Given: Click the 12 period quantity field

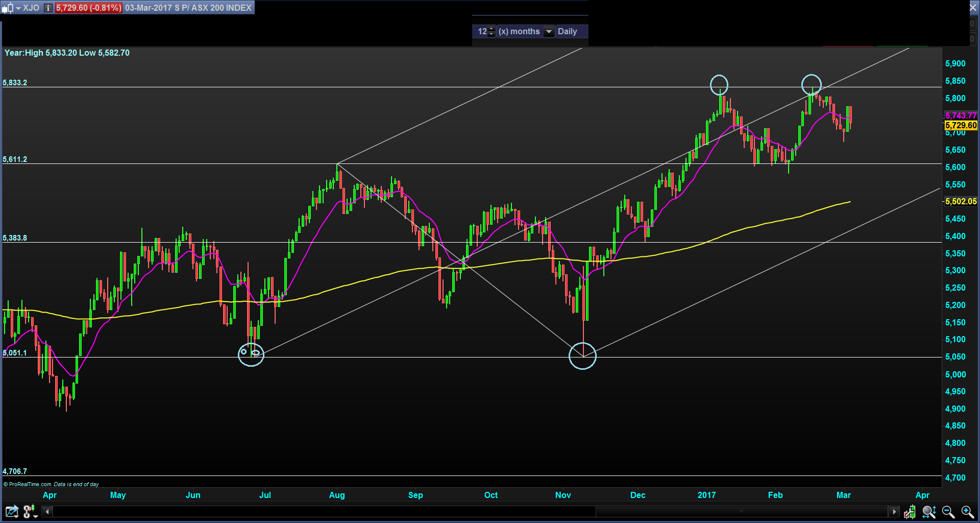Looking at the screenshot, I should (x=482, y=32).
